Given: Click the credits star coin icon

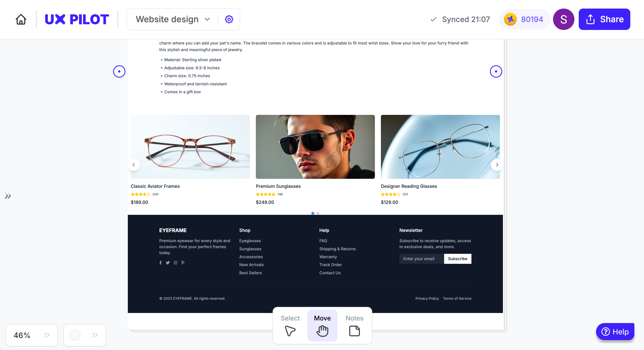Looking at the screenshot, I should 510,19.
